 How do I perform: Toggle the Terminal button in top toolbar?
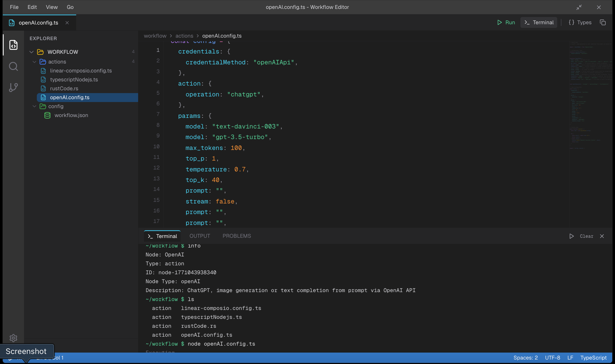(x=539, y=22)
